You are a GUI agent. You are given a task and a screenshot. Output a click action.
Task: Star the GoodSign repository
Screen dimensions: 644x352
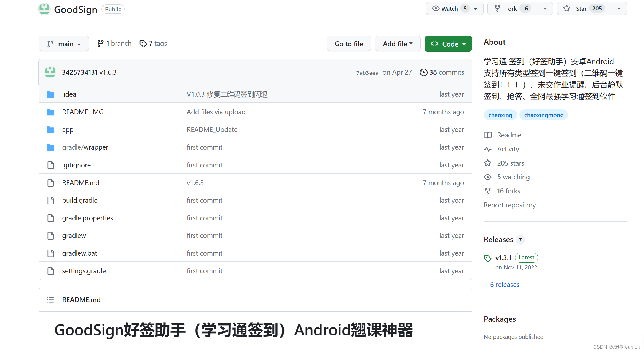tap(584, 9)
